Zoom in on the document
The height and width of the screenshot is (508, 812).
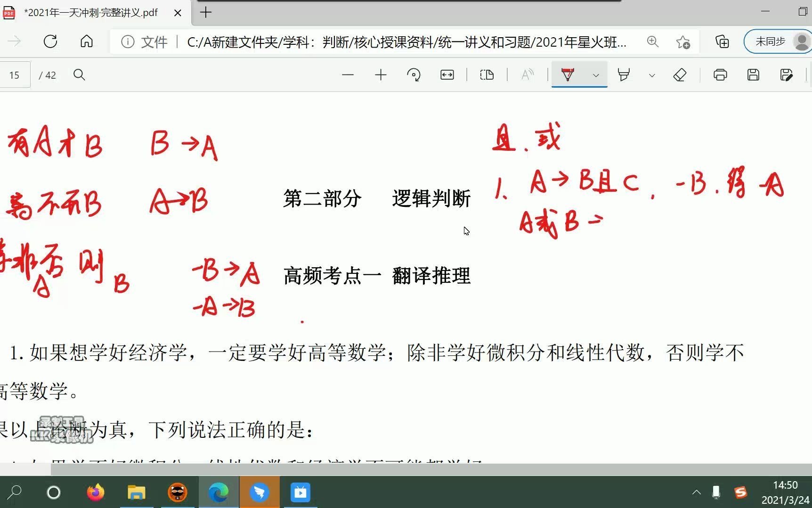click(x=381, y=75)
